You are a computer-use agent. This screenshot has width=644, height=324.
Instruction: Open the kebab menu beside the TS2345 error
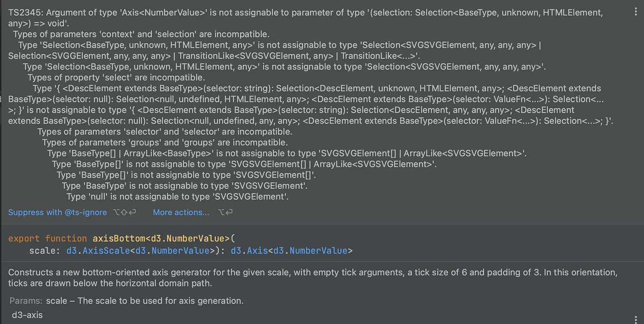point(636,13)
